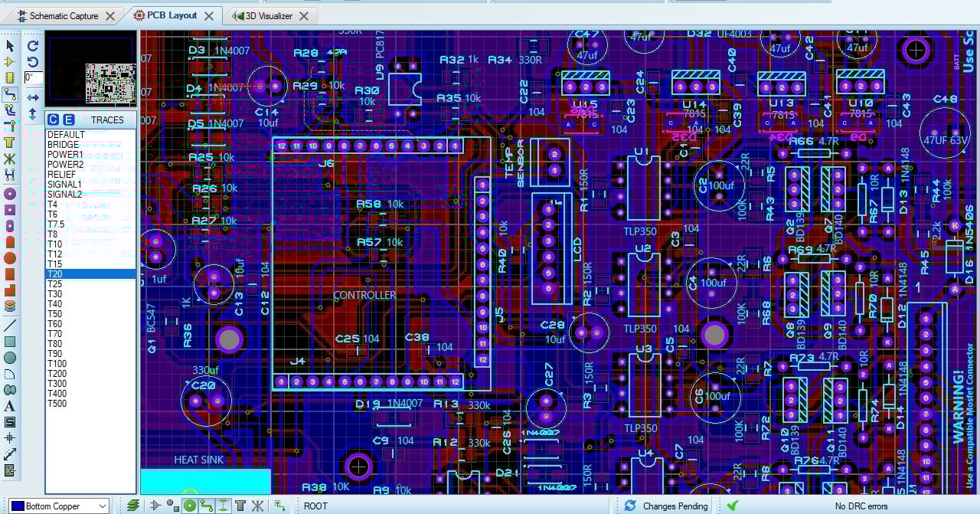980x514 pixels.
Task: Select DEFAULT trace style
Action: click(90, 135)
